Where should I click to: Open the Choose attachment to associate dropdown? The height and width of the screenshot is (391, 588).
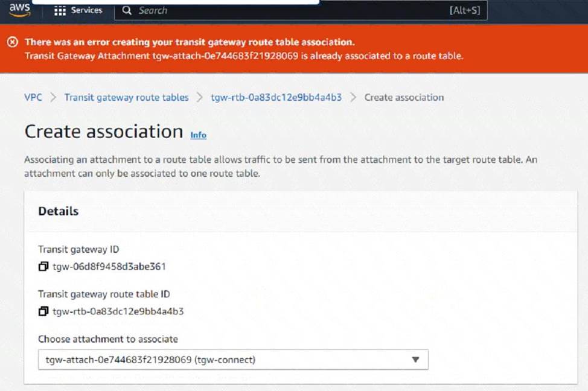click(x=233, y=360)
